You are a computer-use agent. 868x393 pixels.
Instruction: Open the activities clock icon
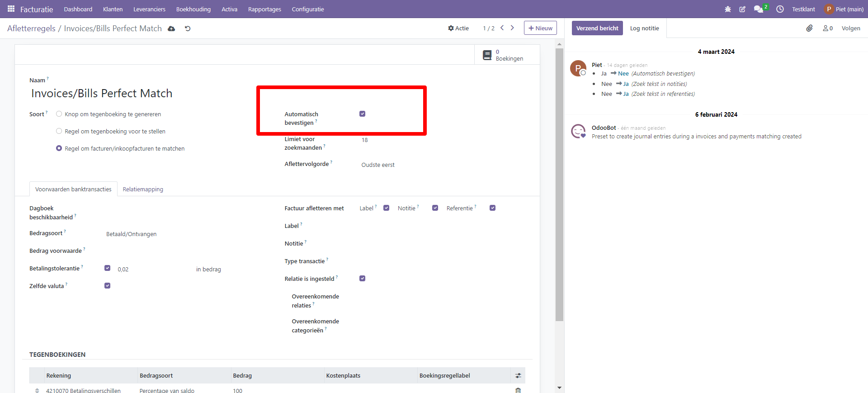(780, 9)
